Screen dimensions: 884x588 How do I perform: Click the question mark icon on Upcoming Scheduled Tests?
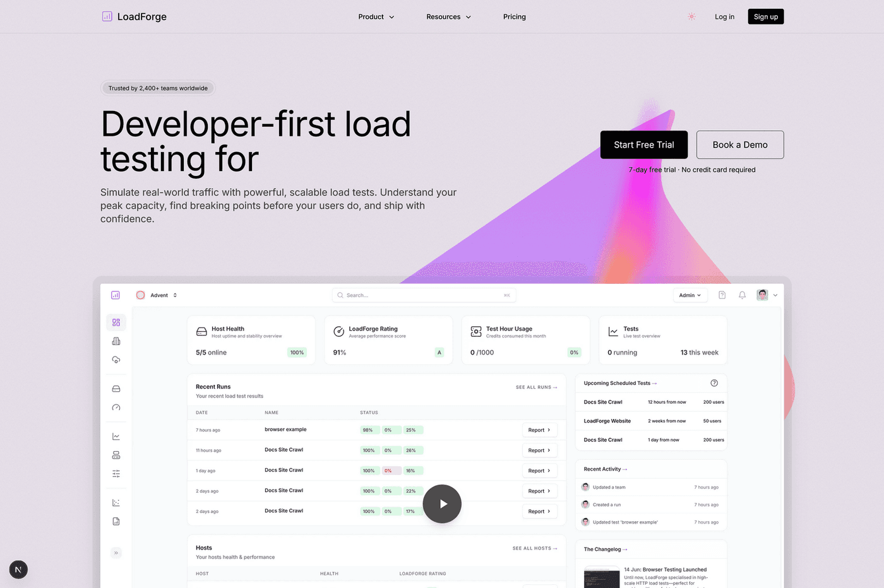pos(714,382)
